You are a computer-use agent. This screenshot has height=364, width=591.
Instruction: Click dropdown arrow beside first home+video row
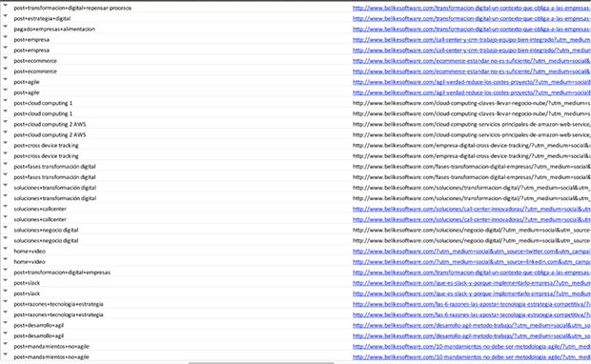tap(6, 249)
